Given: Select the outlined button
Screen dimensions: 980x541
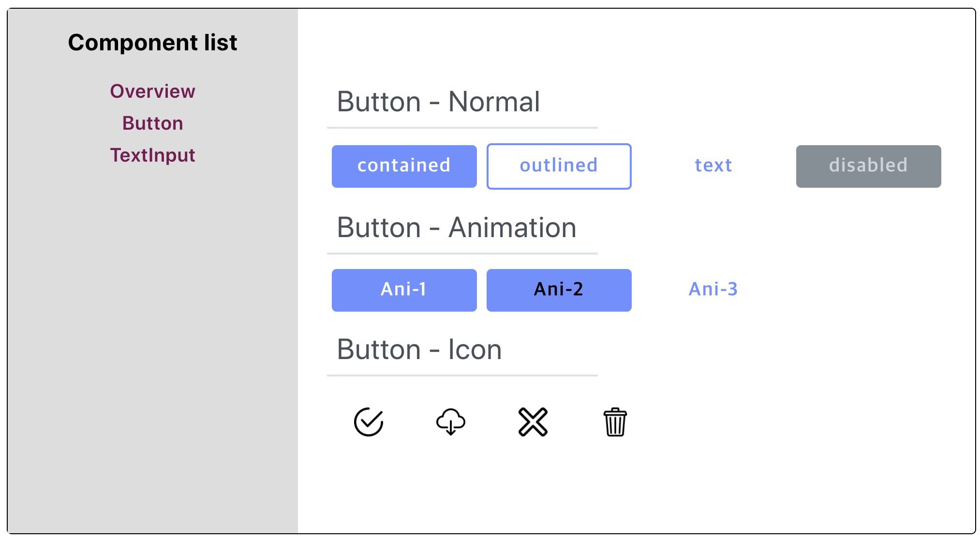Looking at the screenshot, I should click(x=559, y=166).
